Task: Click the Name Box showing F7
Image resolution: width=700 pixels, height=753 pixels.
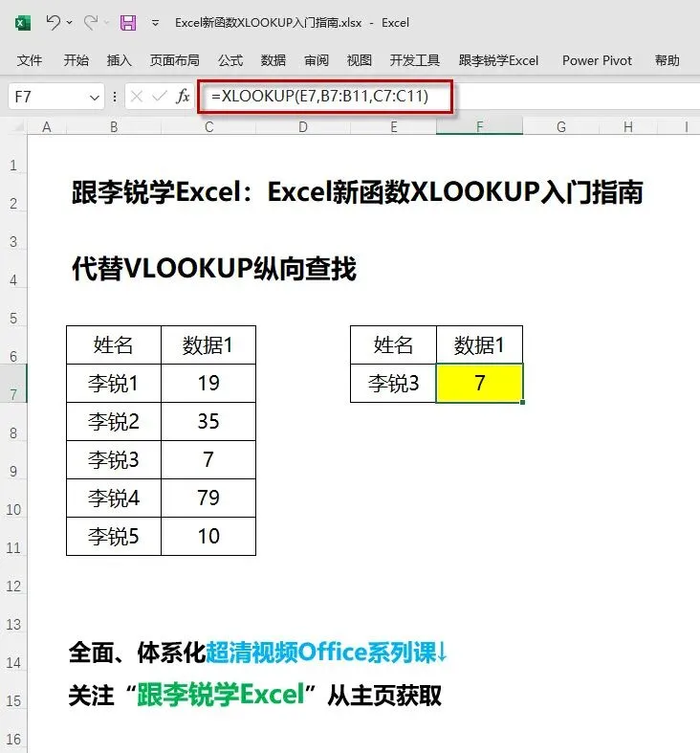Action: click(48, 97)
